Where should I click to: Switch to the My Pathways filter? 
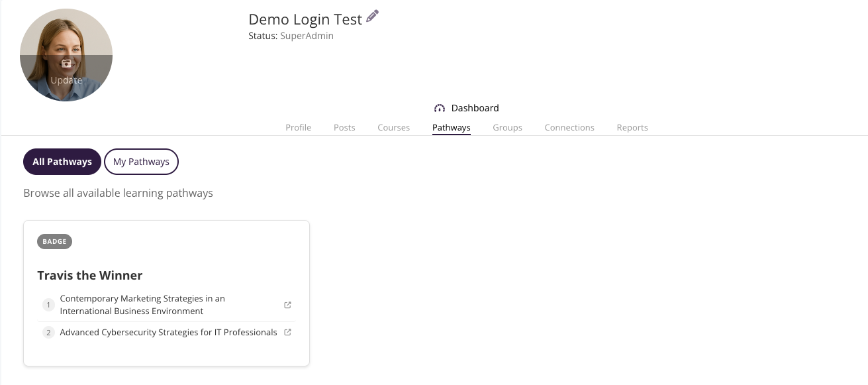(x=141, y=162)
